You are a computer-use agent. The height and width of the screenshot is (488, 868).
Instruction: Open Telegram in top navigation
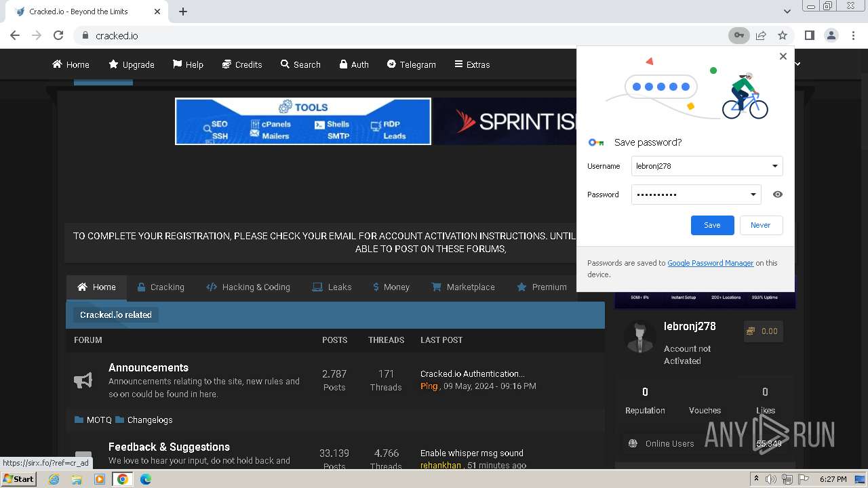pos(412,64)
